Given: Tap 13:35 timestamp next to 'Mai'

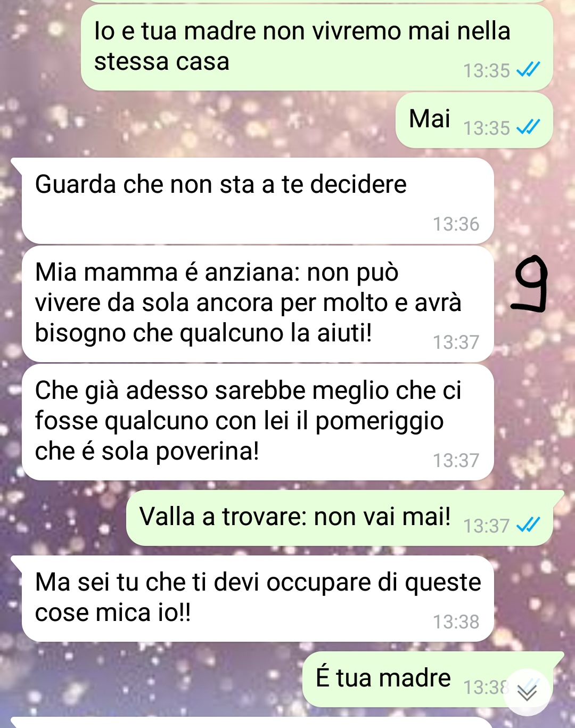Looking at the screenshot, I should click(x=487, y=128).
